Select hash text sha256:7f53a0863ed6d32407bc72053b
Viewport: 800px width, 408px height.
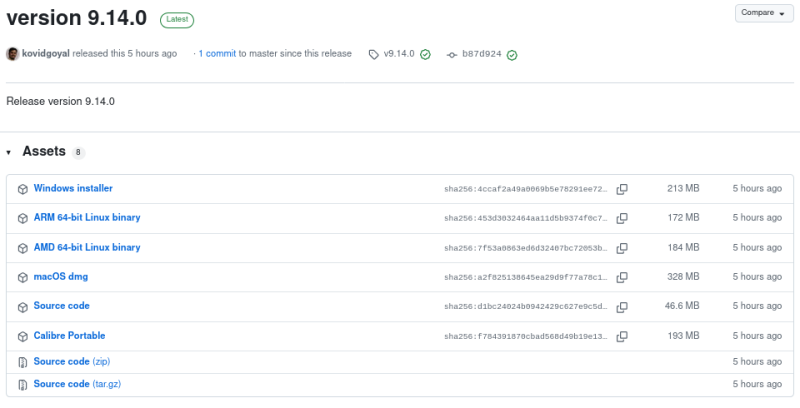526,248
